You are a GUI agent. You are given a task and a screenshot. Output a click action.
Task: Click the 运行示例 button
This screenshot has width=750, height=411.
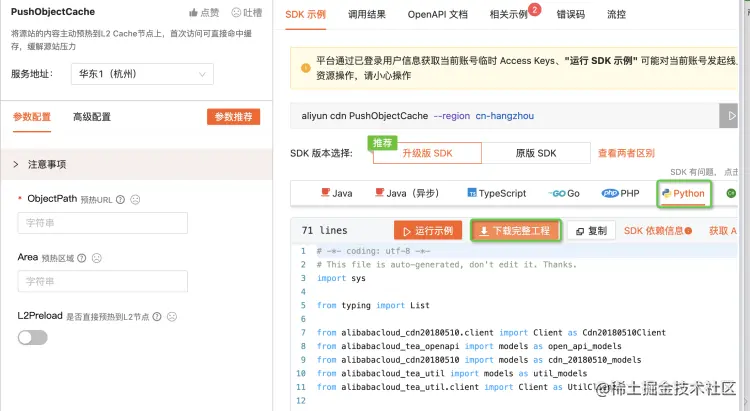click(x=428, y=231)
